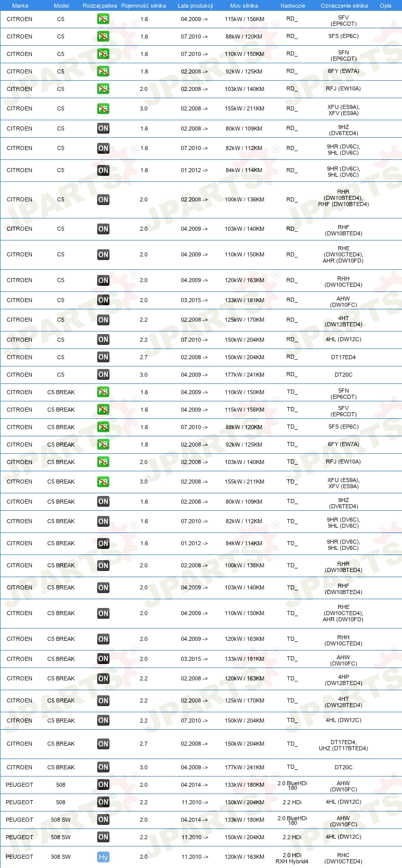Click ON icon in C5 BREAK 4HP (DW12BTED4) row
This screenshot has width=402, height=868.
pyautogui.click(x=103, y=679)
